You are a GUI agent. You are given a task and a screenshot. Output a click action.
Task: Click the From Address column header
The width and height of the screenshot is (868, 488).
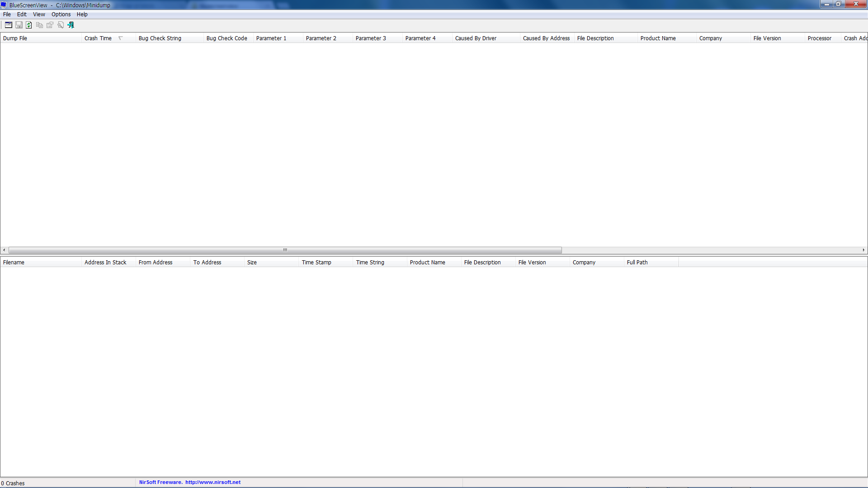pyautogui.click(x=163, y=263)
